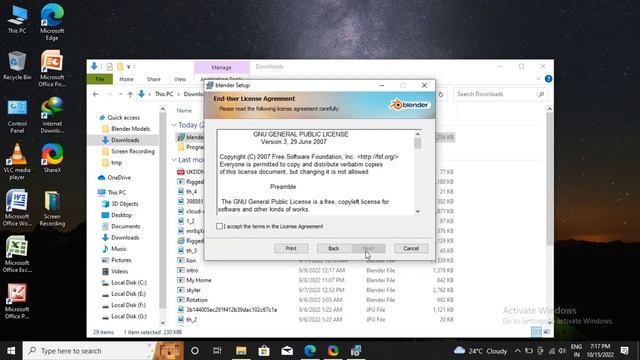Screen dimensions: 640x360
Task: Click the Windows Start button
Action: click(x=11, y=351)
